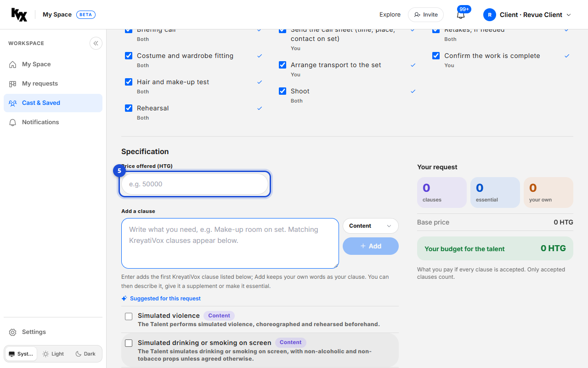
Task: Click into the Add a clause text area
Action: coord(230,243)
